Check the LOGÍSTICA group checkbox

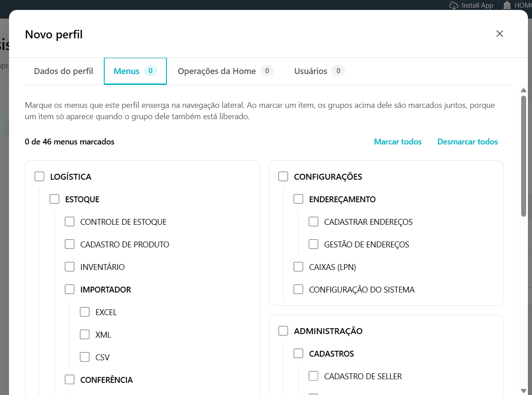coord(39,177)
